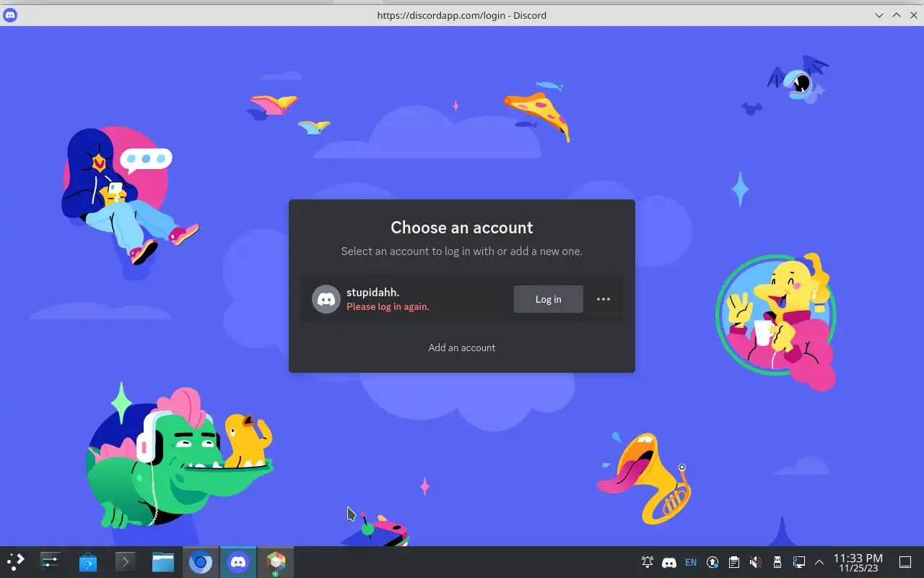This screenshot has width=924, height=578.
Task: Open the cube app in the taskbar
Action: point(276,562)
